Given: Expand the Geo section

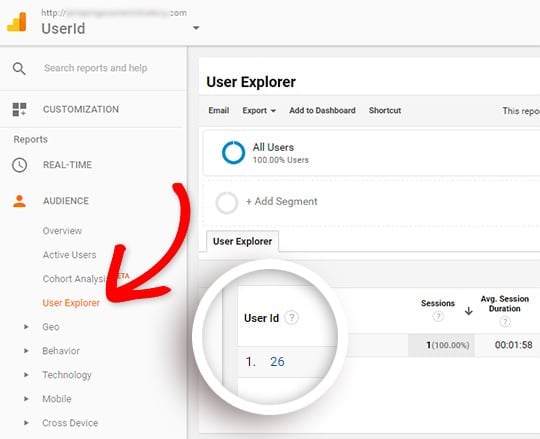Looking at the screenshot, I should click(26, 327).
